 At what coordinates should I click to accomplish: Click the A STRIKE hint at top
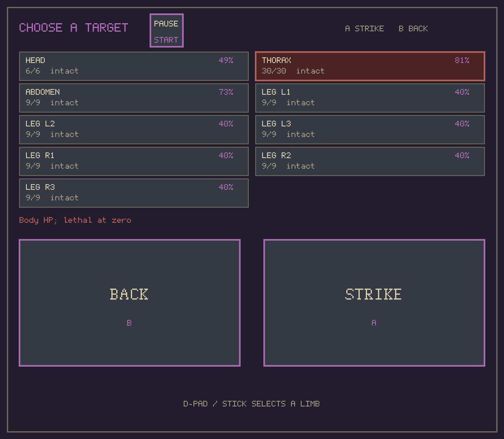(364, 28)
